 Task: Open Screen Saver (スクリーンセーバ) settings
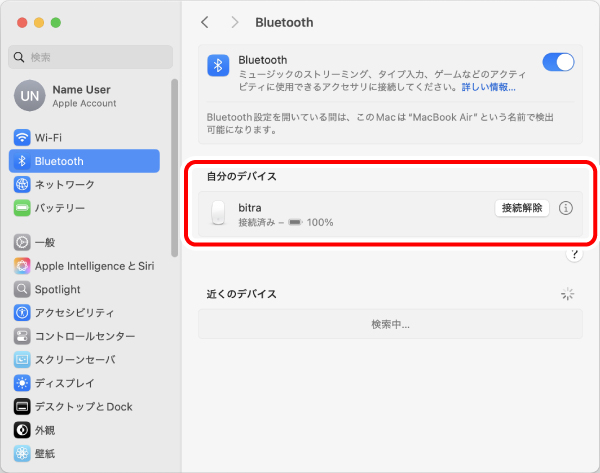(75, 359)
